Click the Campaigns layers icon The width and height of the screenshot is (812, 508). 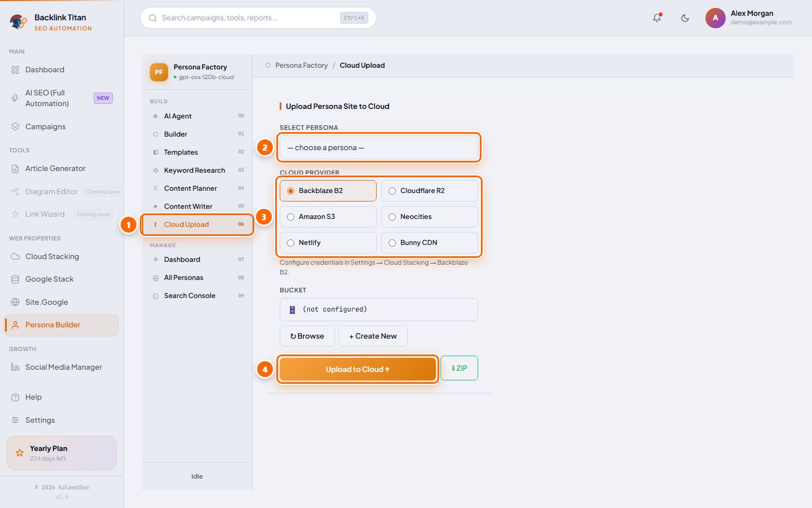pos(15,126)
